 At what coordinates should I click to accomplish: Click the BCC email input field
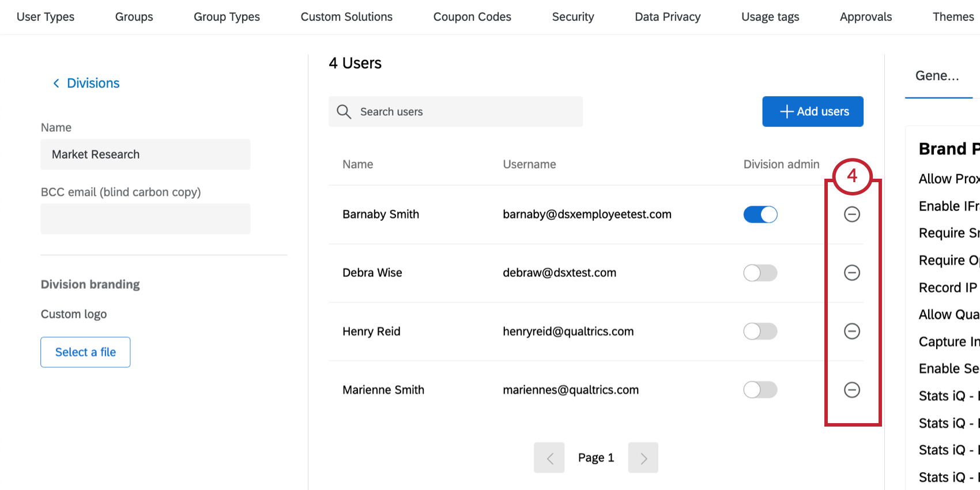pos(145,219)
